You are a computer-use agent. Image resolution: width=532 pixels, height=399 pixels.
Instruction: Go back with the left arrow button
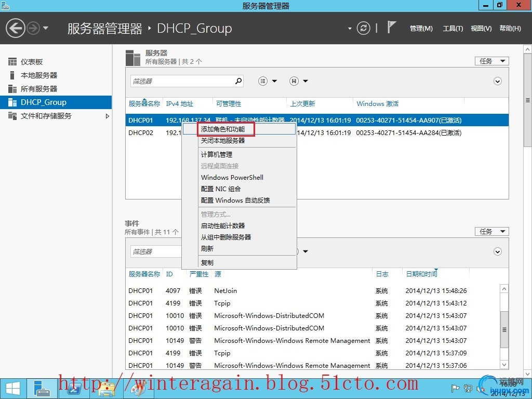coord(16,28)
